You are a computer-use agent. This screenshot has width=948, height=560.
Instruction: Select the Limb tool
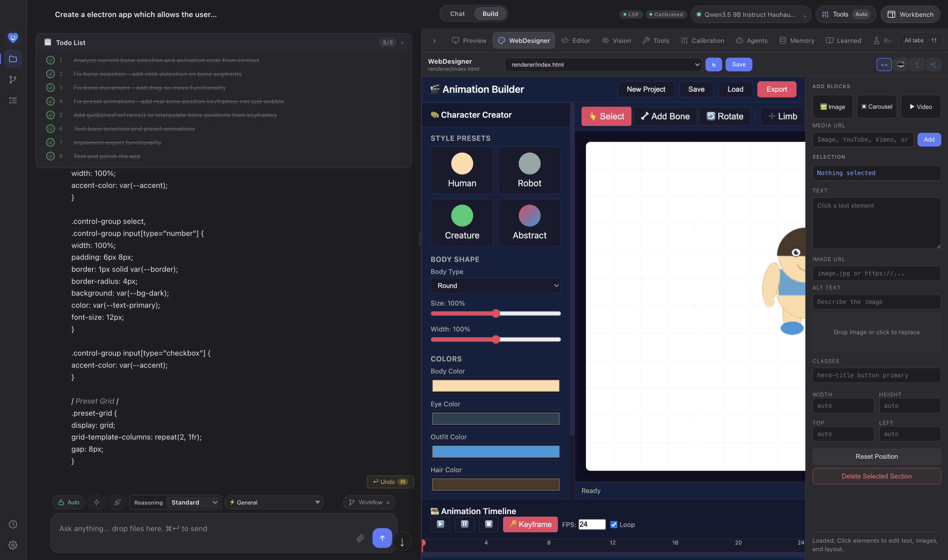tap(782, 116)
